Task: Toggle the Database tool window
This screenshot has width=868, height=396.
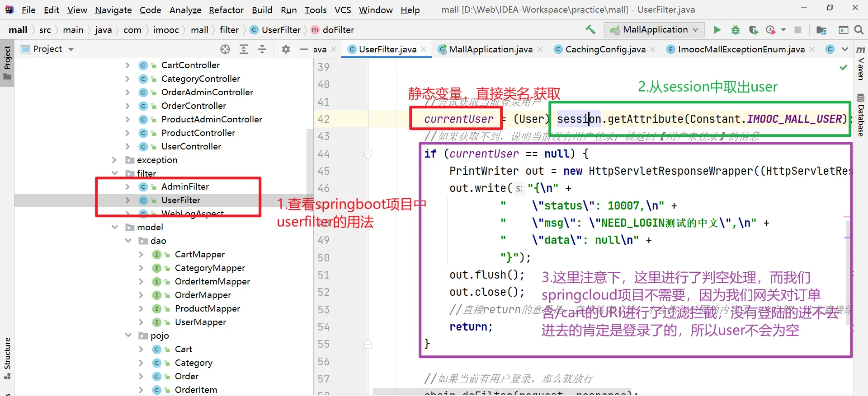Action: (861, 115)
